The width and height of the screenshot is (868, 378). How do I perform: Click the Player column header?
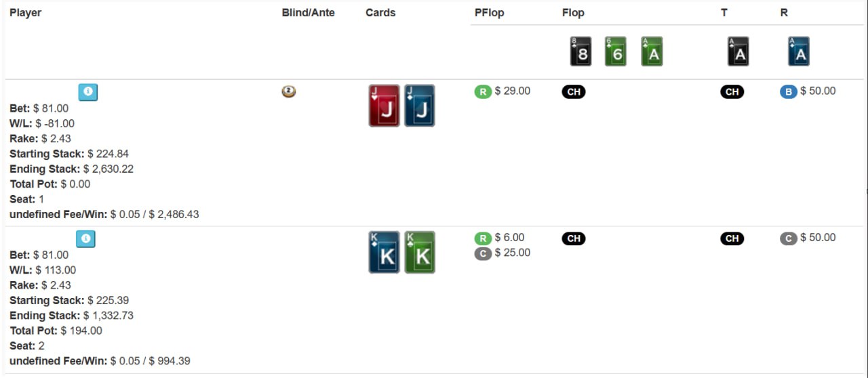(x=25, y=13)
